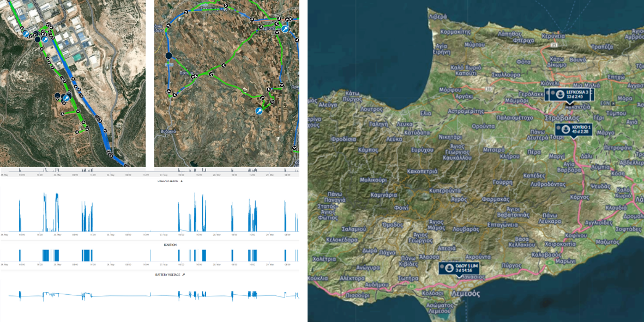Click the IGNITION chart title

(170, 245)
